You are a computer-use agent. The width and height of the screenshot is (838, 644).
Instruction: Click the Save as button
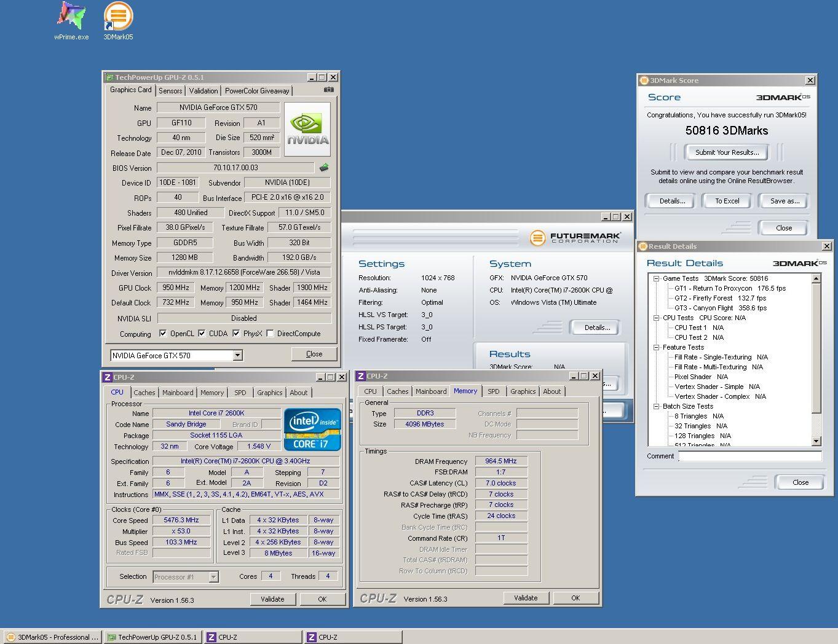point(785,201)
